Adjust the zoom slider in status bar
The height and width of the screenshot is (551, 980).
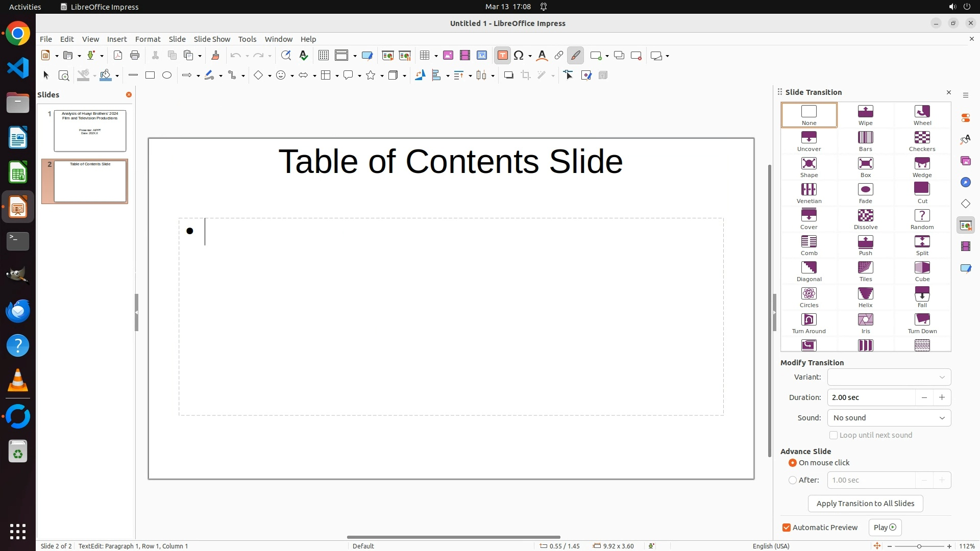(x=919, y=546)
